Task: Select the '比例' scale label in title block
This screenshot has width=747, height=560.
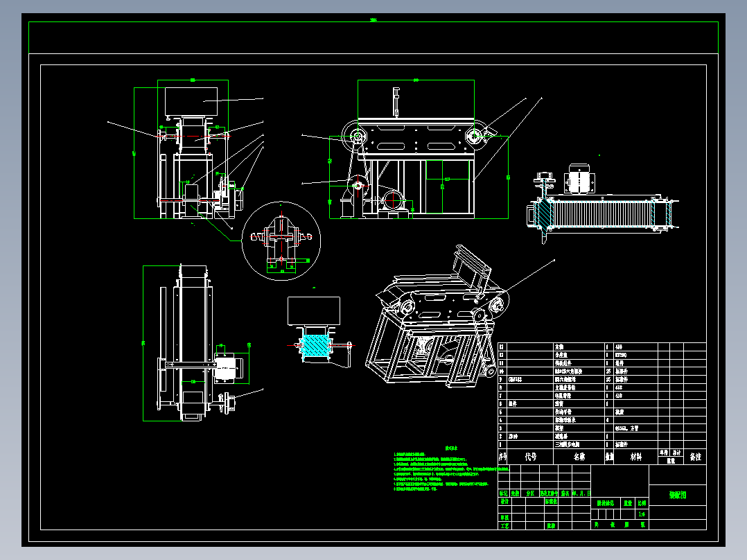Action: [642, 502]
